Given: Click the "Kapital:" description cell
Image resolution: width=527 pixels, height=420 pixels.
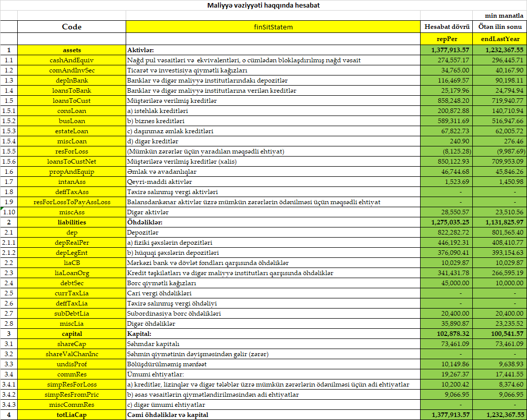Looking at the screenshot, I should pyautogui.click(x=273, y=334).
